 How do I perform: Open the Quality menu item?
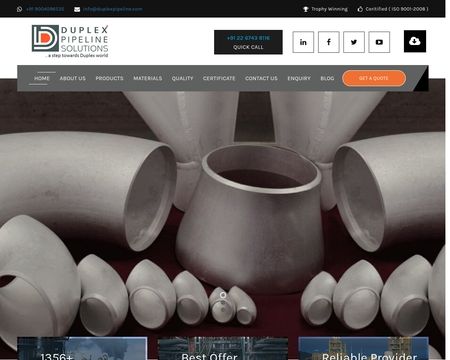point(182,78)
